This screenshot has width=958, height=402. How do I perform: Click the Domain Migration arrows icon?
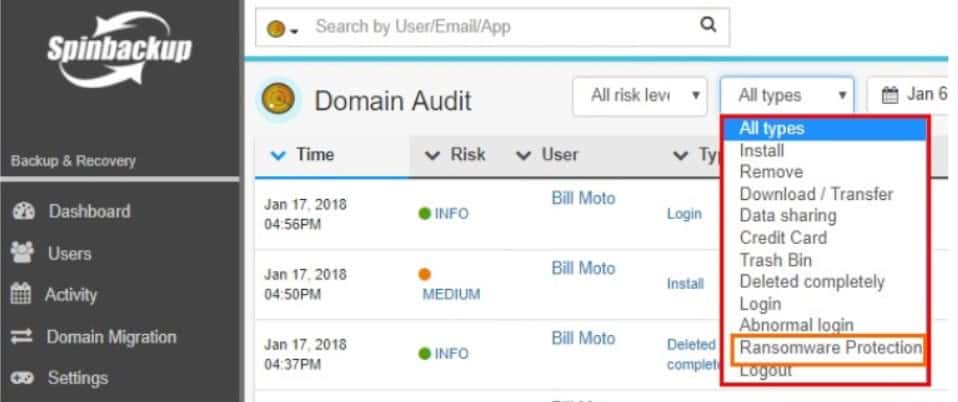[21, 337]
